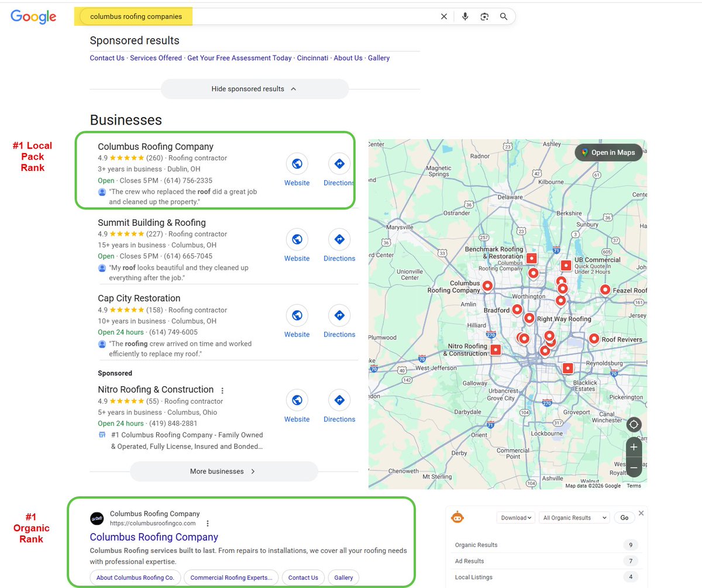Open Website icon for Cap City Restoration

297,315
